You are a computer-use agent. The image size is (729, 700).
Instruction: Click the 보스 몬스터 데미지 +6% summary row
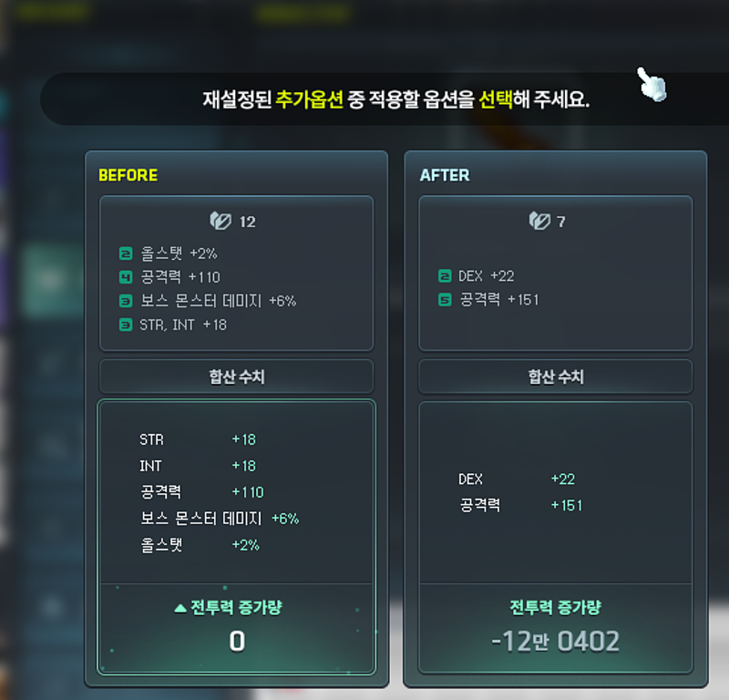click(x=220, y=518)
